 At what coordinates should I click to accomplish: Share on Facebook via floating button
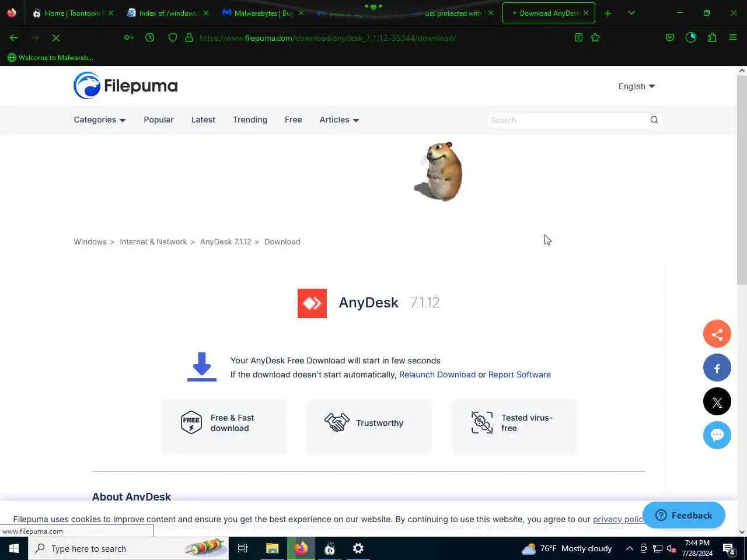[717, 368]
